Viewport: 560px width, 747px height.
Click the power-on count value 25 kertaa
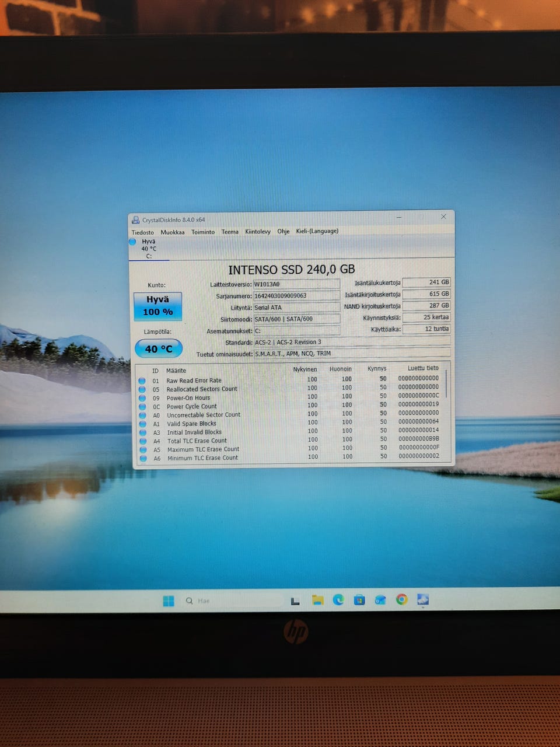[x=426, y=317]
